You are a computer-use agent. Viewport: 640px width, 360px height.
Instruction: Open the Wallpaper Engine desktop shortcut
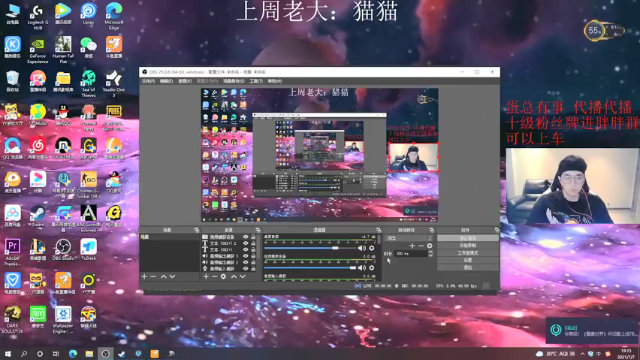point(63,320)
